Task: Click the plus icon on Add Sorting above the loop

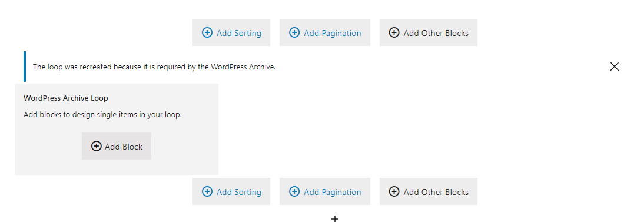Action: point(207,32)
